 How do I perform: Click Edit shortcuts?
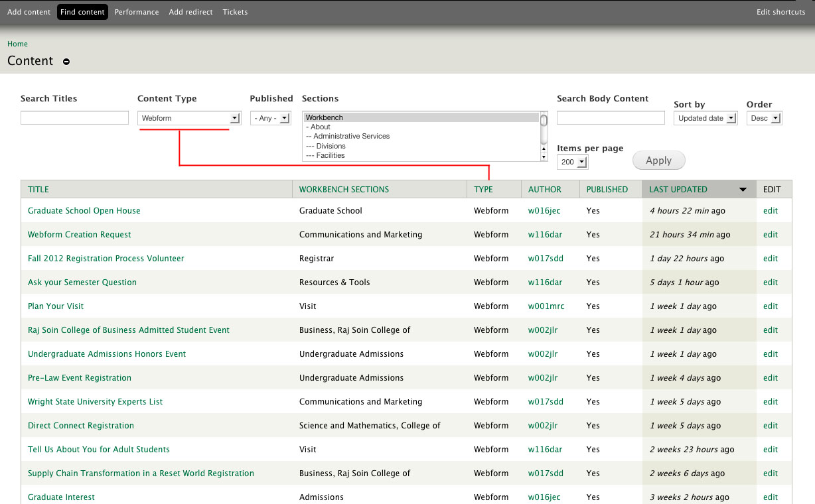pos(780,11)
